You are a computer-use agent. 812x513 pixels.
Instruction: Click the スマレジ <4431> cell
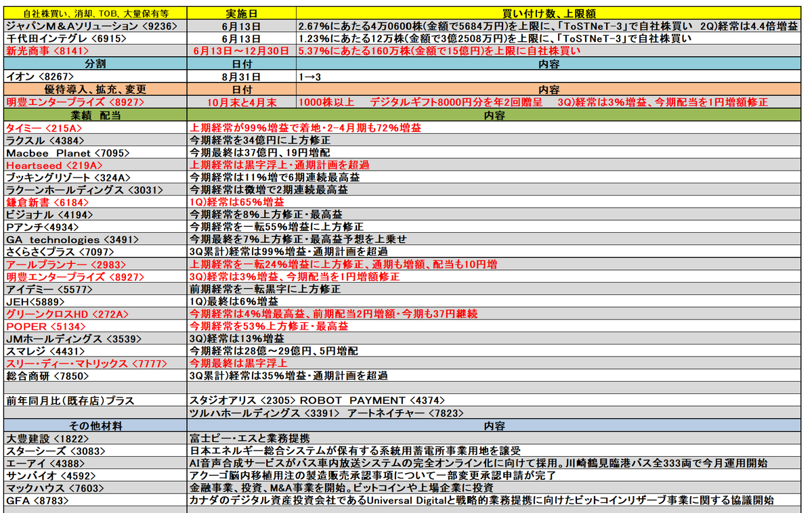click(x=95, y=351)
